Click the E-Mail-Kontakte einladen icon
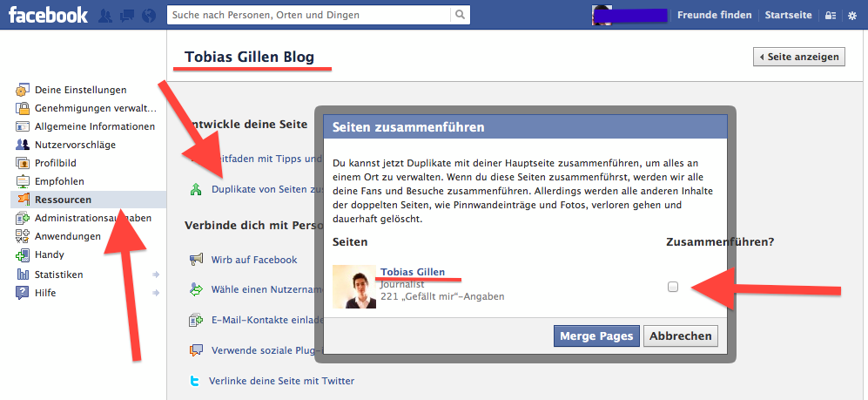The height and width of the screenshot is (400, 868). [x=196, y=320]
